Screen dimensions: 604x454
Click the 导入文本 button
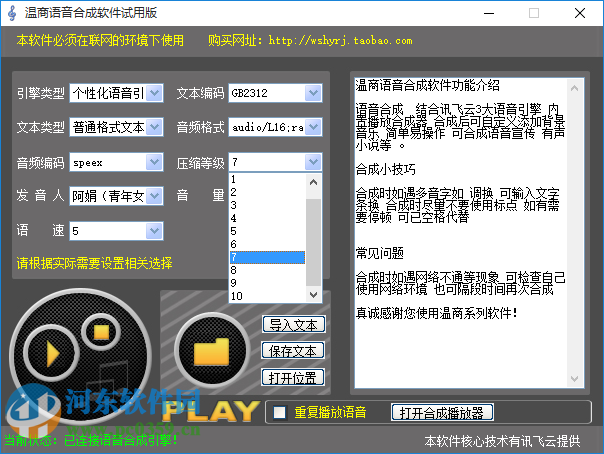(294, 325)
